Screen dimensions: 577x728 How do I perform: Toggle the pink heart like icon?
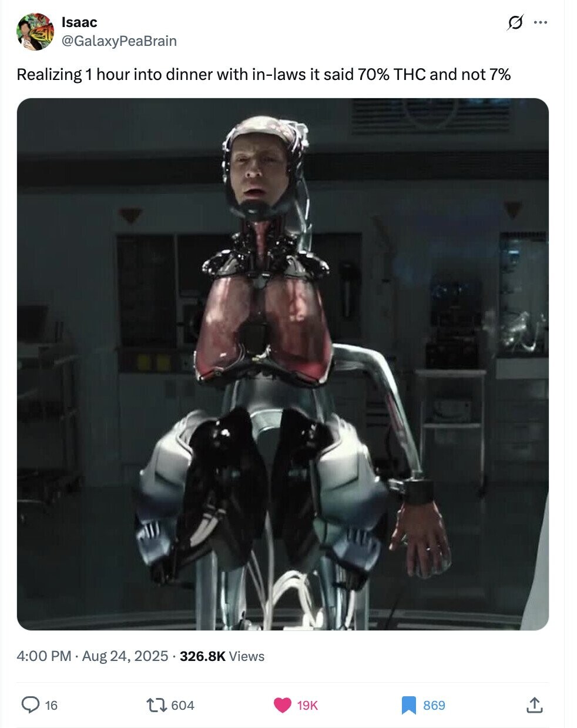(283, 705)
